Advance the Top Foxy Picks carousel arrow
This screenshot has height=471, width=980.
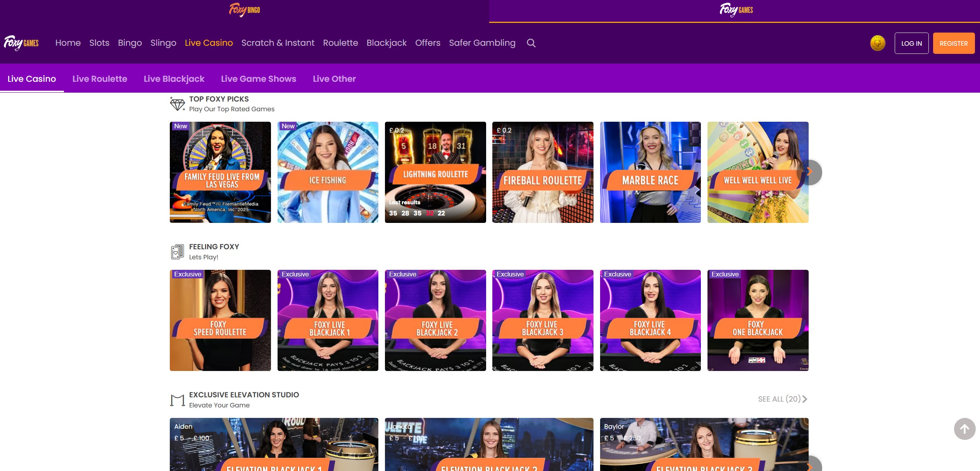810,172
